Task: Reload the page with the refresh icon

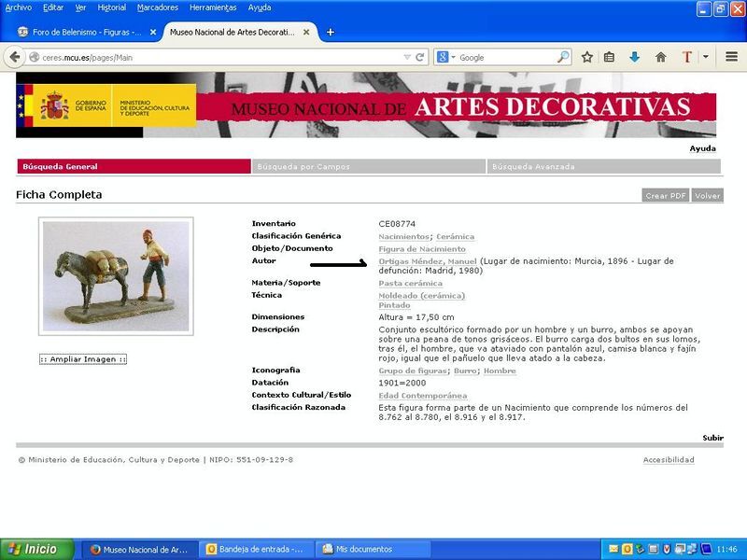Action: point(421,57)
